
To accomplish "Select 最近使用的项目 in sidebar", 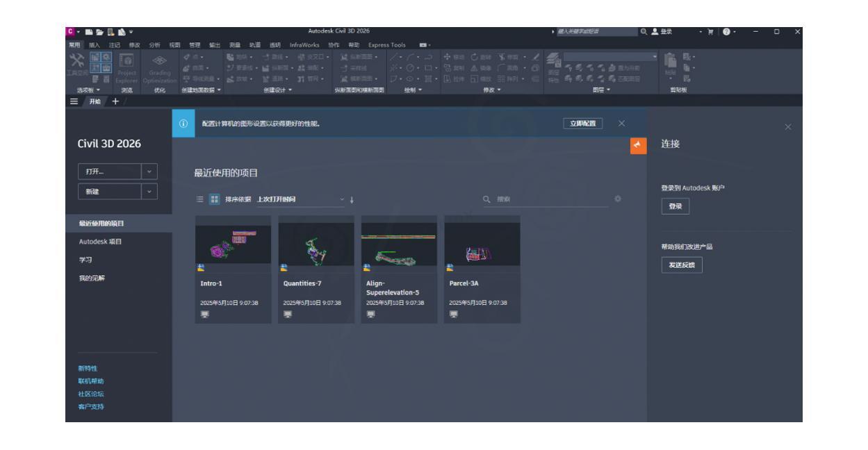I will [118, 223].
